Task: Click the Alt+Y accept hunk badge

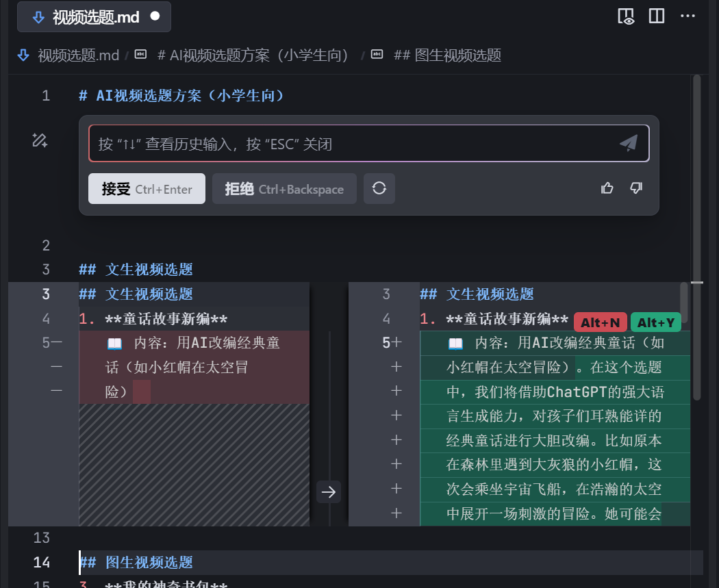Action: [x=656, y=322]
